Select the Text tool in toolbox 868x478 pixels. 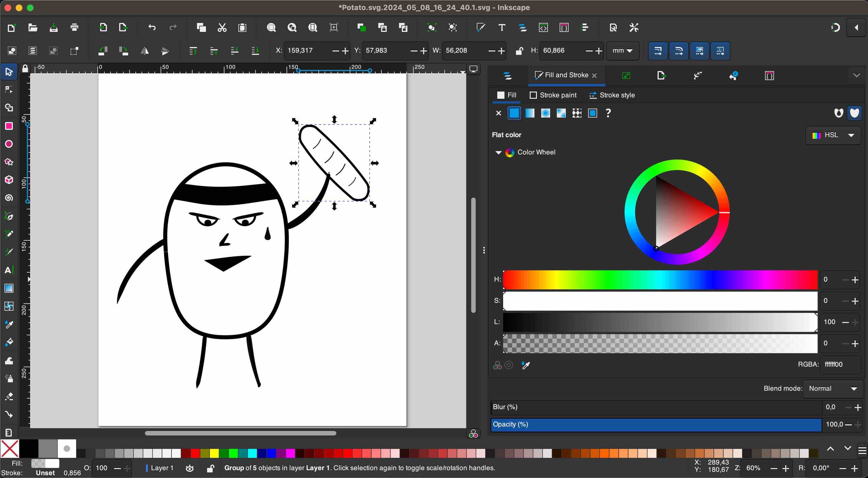coord(9,270)
